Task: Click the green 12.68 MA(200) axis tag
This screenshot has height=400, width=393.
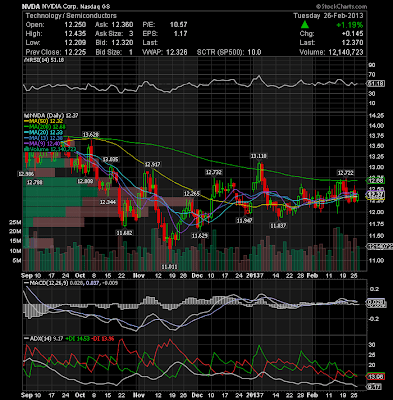Action: [376, 181]
